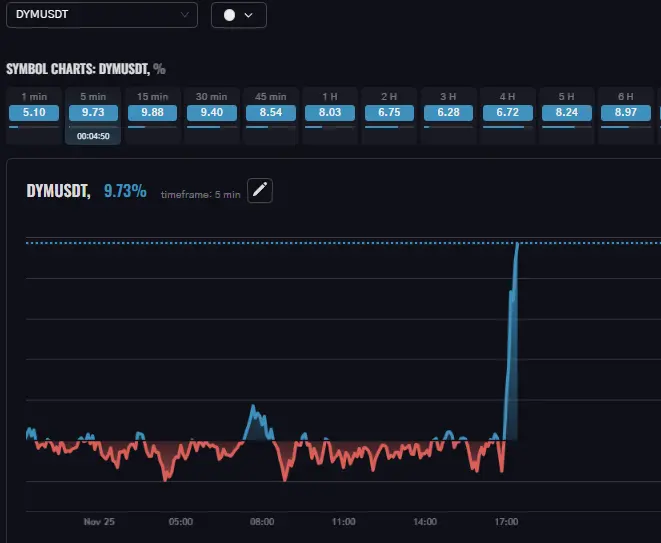Click the 08:00 time axis label
The image size is (661, 543).
pos(262,522)
